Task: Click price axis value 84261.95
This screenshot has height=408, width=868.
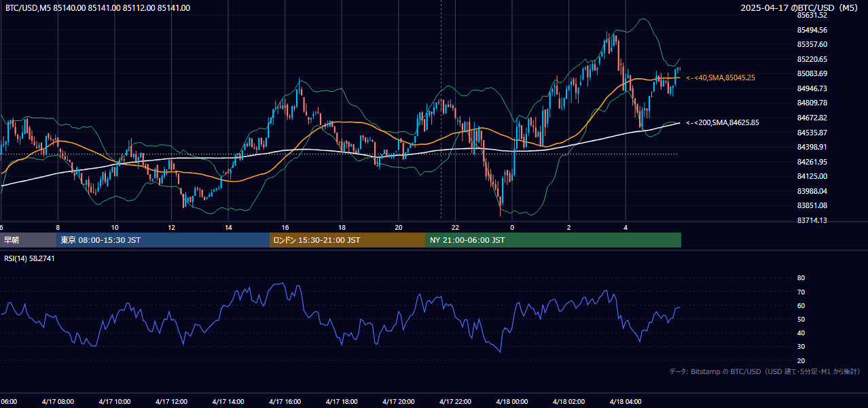Action: [x=812, y=162]
